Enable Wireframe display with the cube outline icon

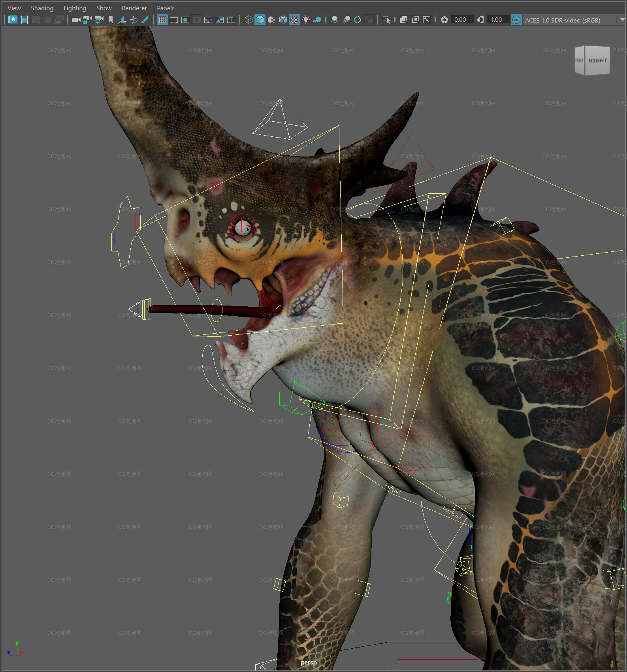[x=249, y=20]
